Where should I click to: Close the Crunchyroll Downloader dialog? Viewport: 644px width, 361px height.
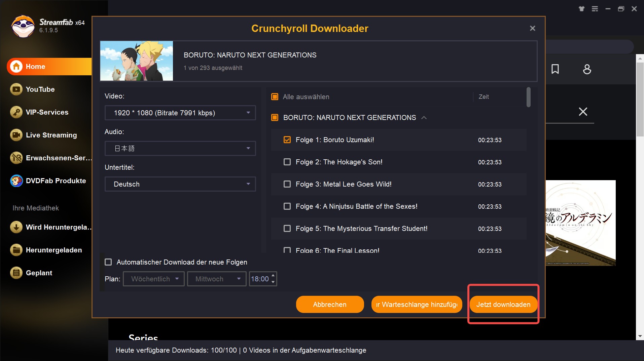pyautogui.click(x=532, y=28)
